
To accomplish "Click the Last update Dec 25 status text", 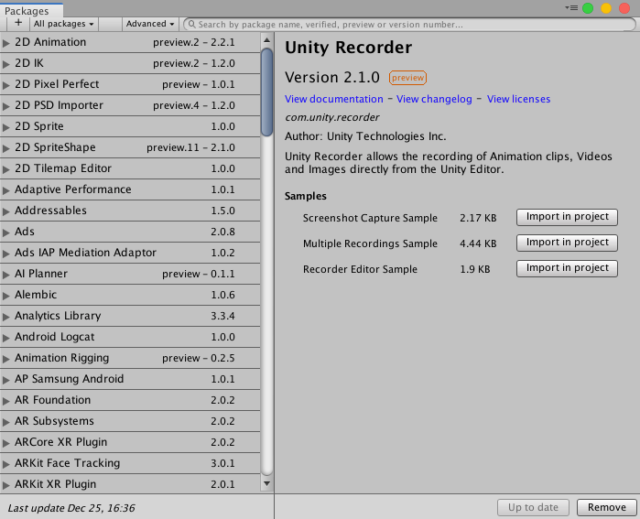I will pyautogui.click(x=71, y=508).
